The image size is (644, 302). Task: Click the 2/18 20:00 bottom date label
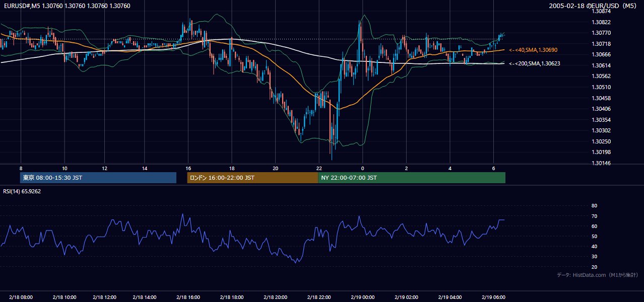click(275, 297)
